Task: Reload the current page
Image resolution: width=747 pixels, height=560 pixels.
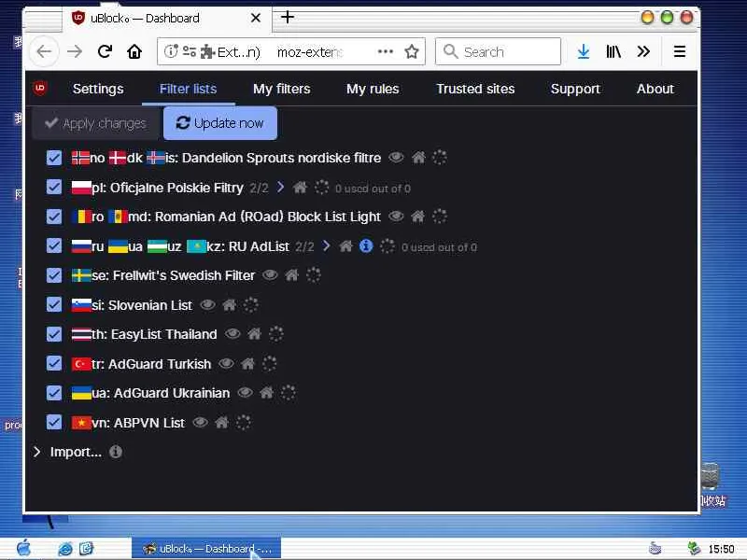Action: pos(105,51)
